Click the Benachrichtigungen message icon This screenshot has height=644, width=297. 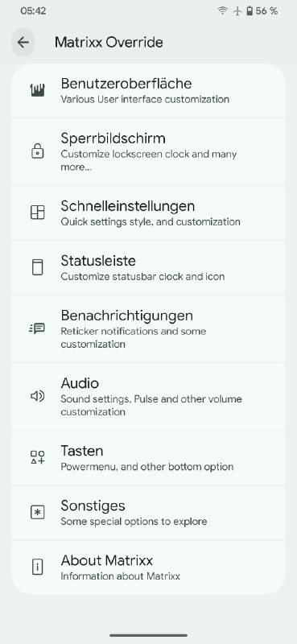coord(37,328)
